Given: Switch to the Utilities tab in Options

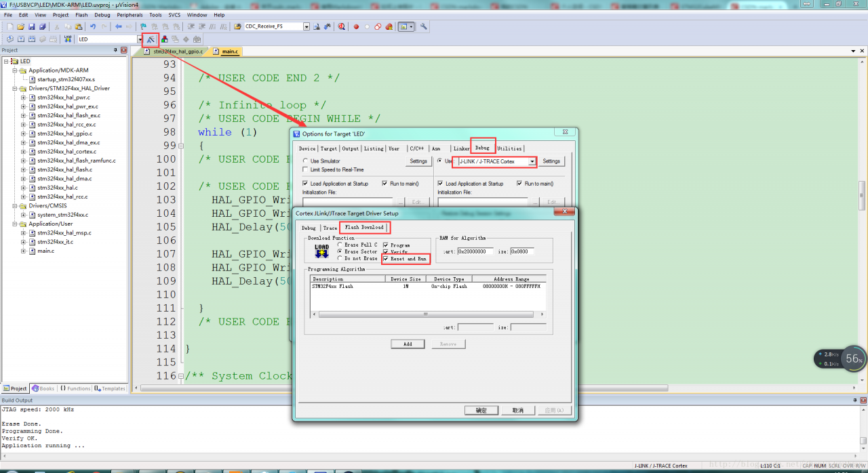Looking at the screenshot, I should (509, 148).
